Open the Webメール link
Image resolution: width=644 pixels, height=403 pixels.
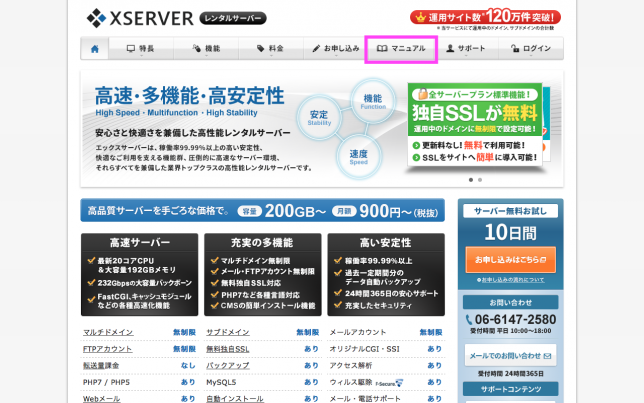click(x=101, y=398)
